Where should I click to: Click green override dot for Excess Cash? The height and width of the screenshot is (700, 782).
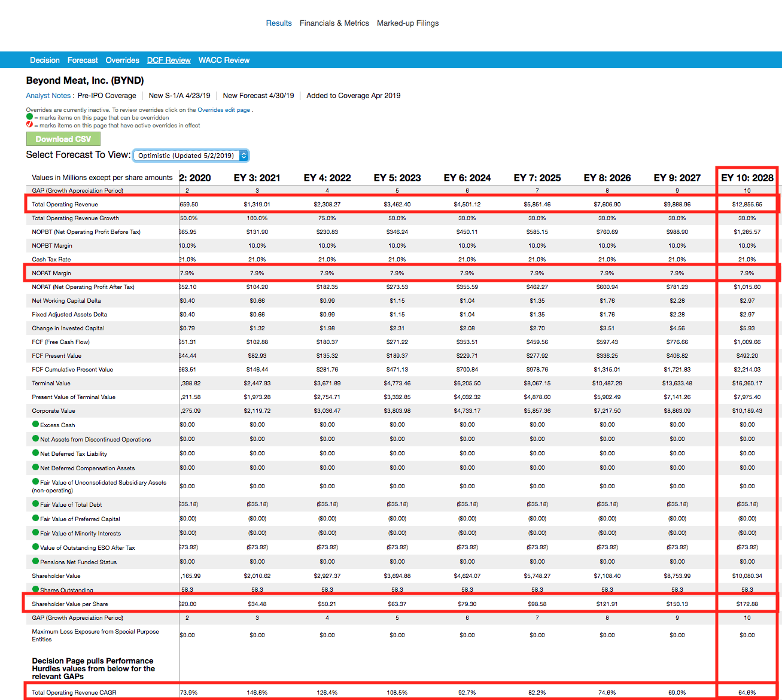click(36, 424)
